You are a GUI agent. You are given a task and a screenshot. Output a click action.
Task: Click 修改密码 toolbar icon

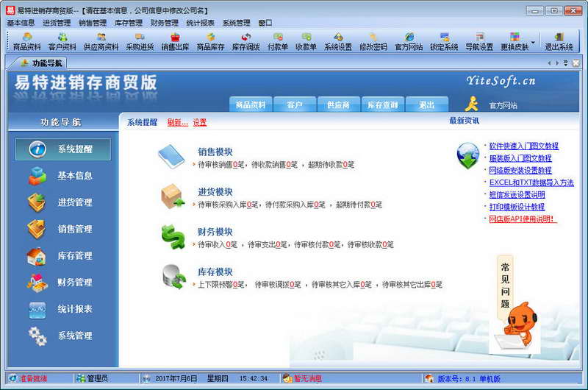pyautogui.click(x=373, y=42)
